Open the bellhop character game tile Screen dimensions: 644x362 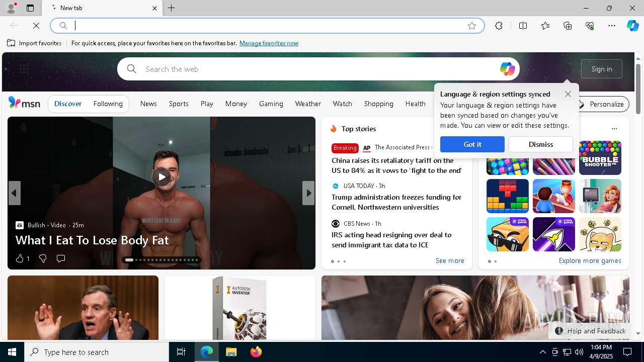coord(554,196)
